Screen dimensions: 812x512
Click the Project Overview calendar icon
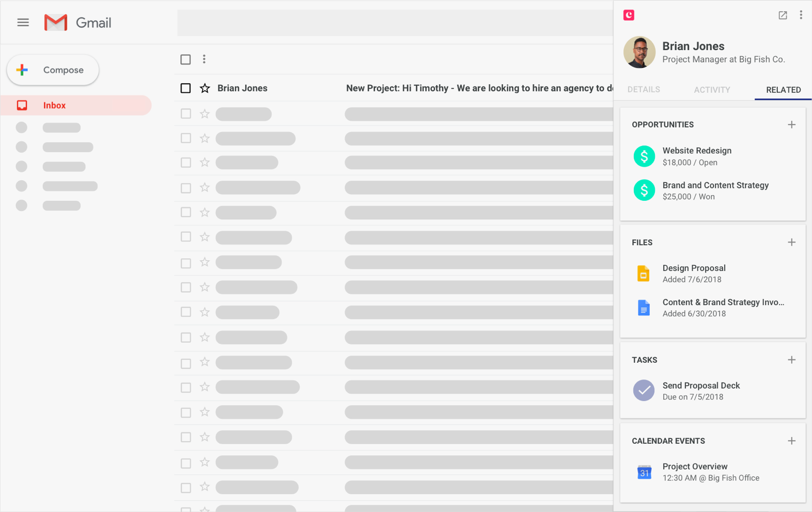[x=644, y=472]
